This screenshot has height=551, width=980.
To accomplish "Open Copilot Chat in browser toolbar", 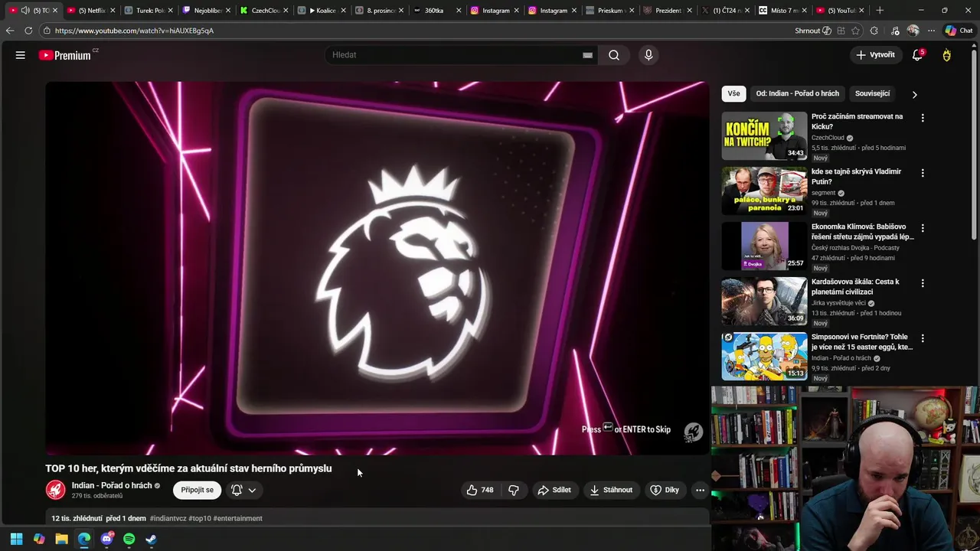I will pos(959,31).
